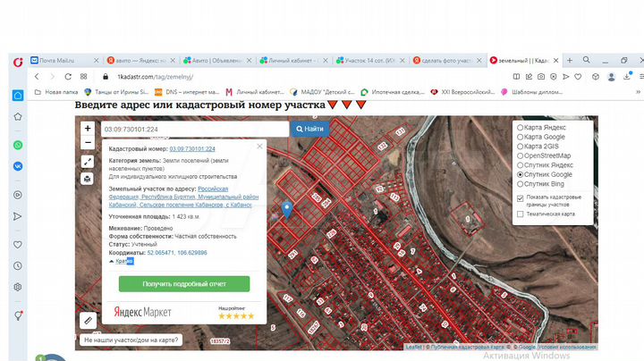Toggle Показать кадастровые границы участков checkbox
This screenshot has width=644, height=361.
point(521,197)
